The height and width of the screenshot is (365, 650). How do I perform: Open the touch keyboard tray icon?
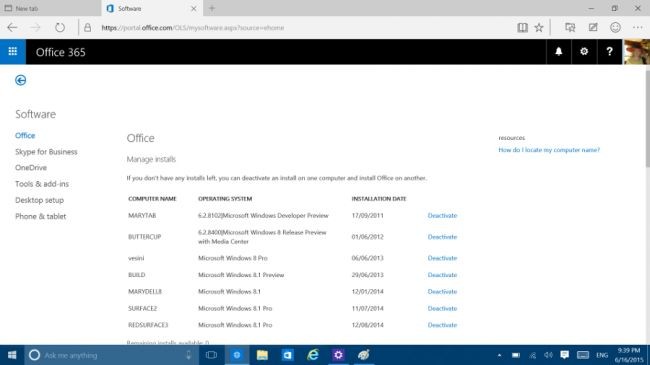[583, 355]
